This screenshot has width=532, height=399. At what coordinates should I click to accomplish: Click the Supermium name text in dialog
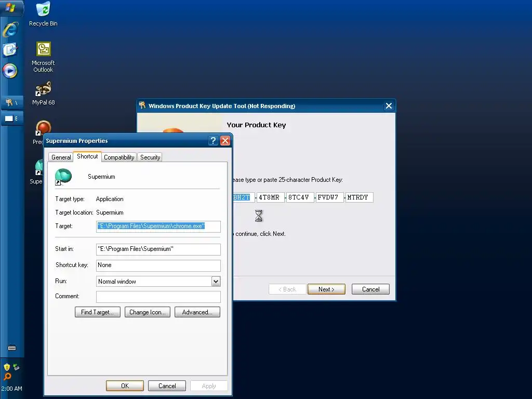pos(101,177)
